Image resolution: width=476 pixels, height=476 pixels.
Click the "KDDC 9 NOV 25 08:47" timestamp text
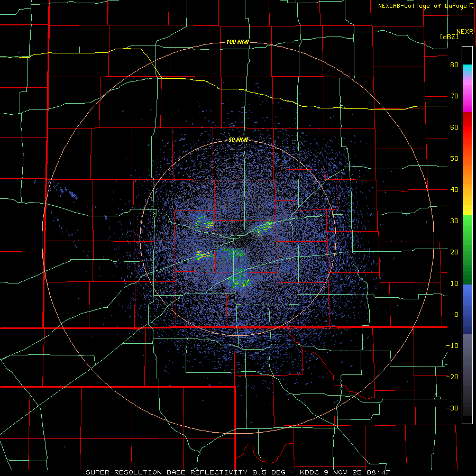point(345,472)
